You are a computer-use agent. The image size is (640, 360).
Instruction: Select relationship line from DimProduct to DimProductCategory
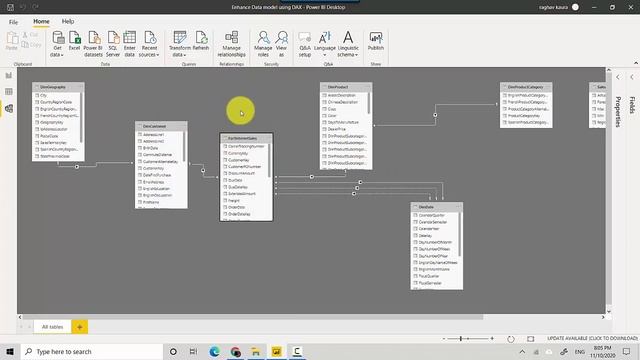(x=435, y=115)
